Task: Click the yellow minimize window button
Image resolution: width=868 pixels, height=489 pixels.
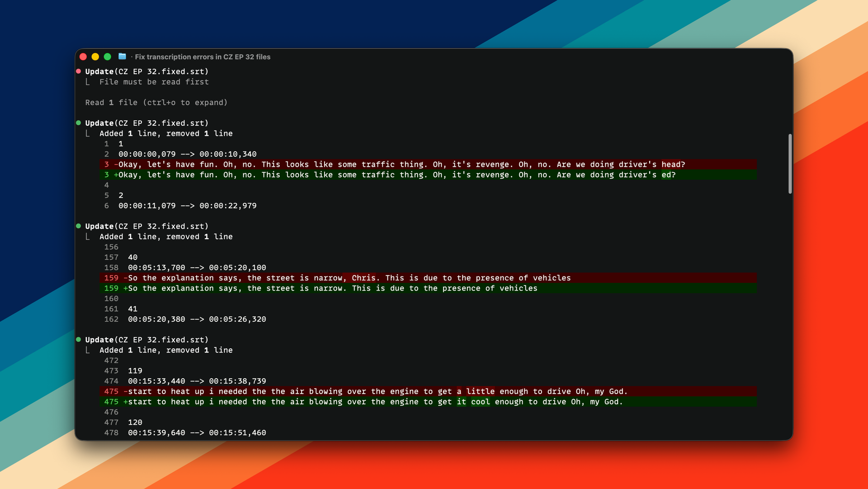Action: 95,56
